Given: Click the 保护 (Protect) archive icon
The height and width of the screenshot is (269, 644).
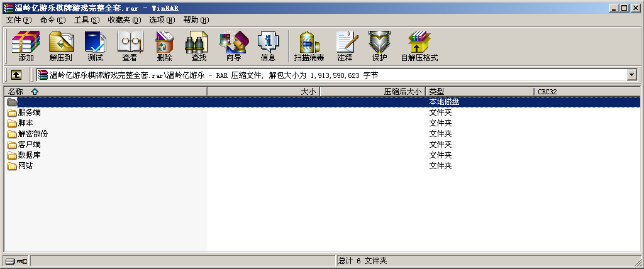Looking at the screenshot, I should click(x=379, y=46).
